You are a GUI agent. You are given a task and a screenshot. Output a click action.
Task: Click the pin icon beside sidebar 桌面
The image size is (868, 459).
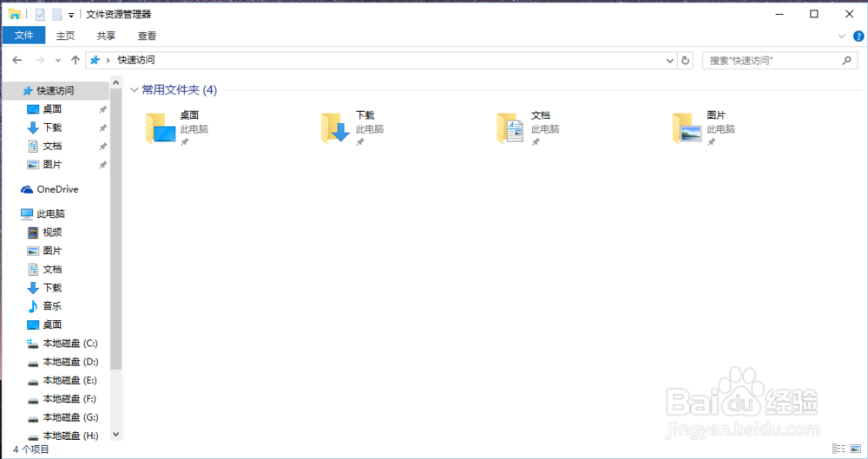pyautogui.click(x=102, y=109)
